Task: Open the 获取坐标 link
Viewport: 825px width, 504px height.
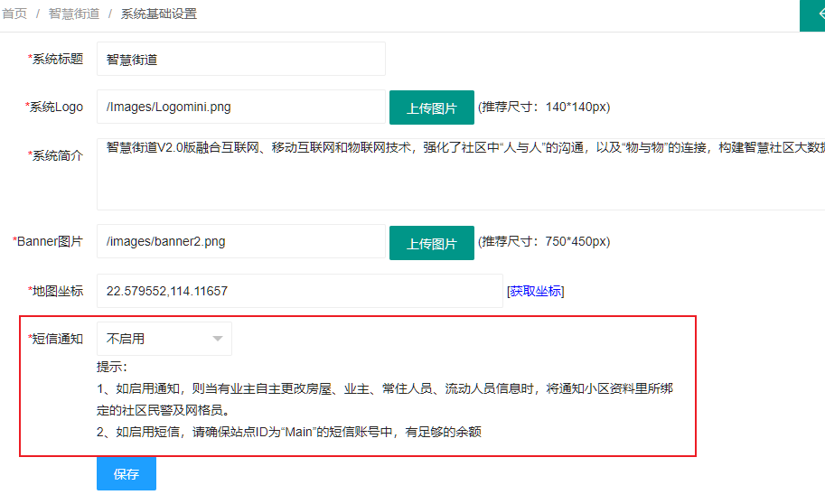Action: point(535,291)
